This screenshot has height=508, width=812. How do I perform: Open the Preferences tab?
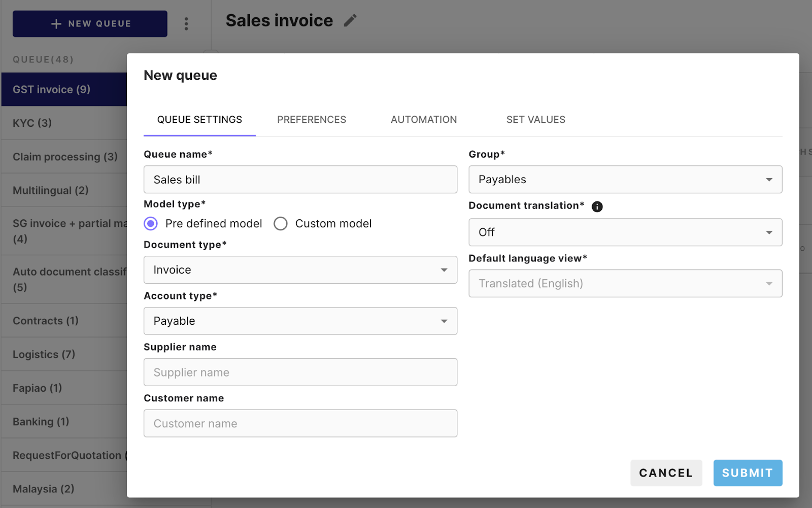click(312, 120)
